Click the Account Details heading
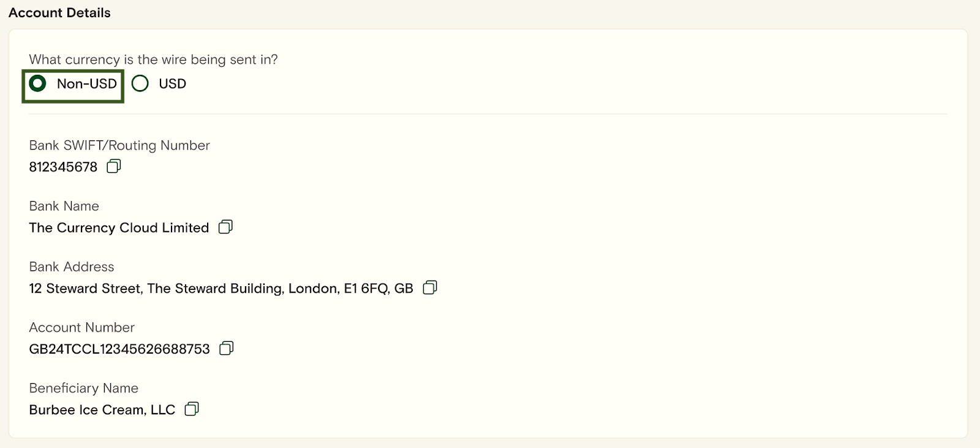 click(x=59, y=13)
